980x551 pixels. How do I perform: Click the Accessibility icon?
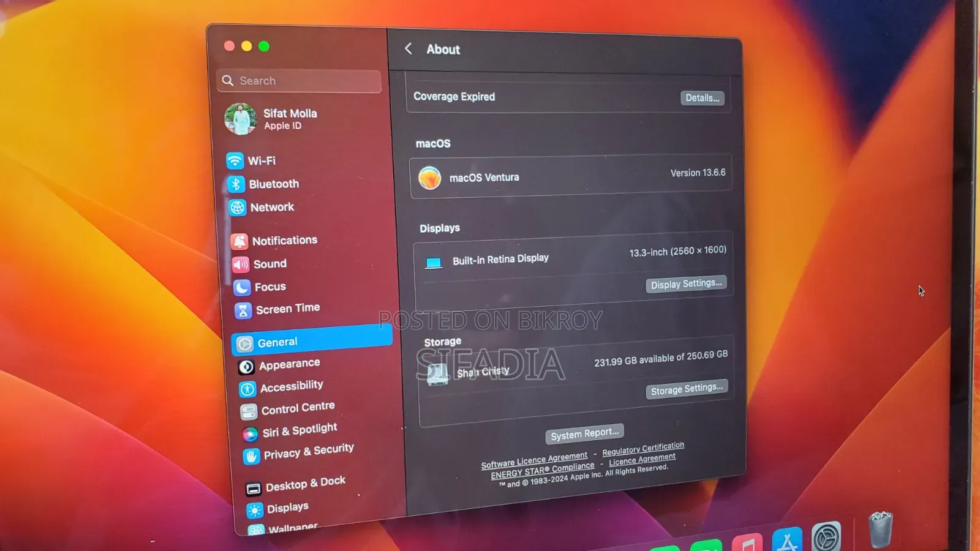pyautogui.click(x=247, y=389)
